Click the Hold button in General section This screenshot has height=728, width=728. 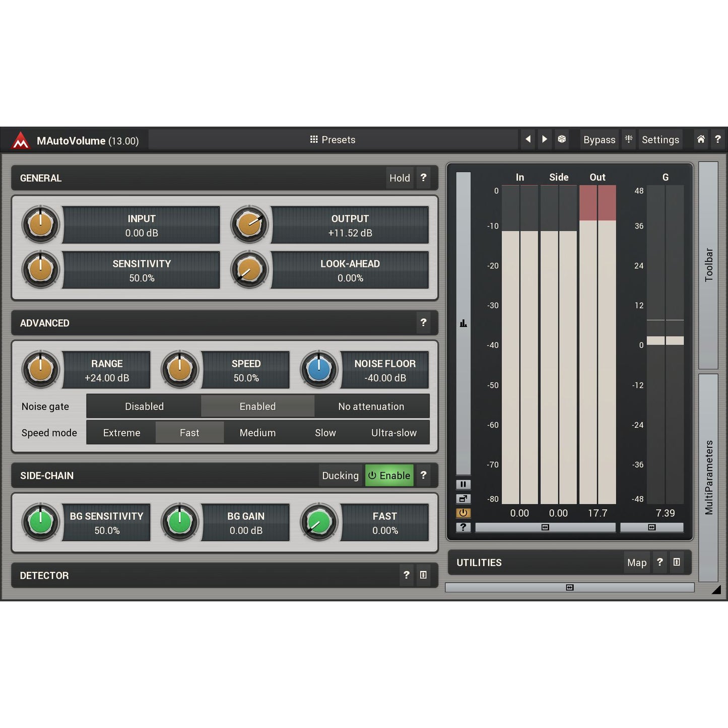[400, 178]
